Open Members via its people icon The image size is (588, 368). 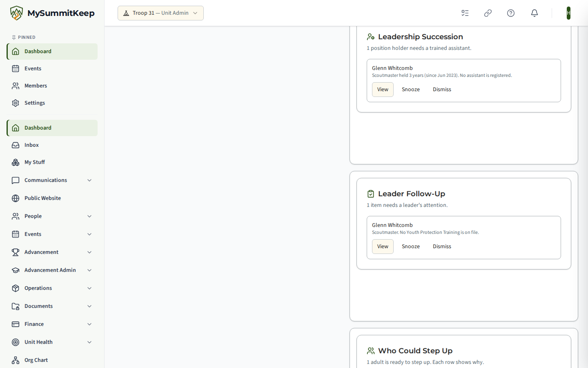pos(16,86)
